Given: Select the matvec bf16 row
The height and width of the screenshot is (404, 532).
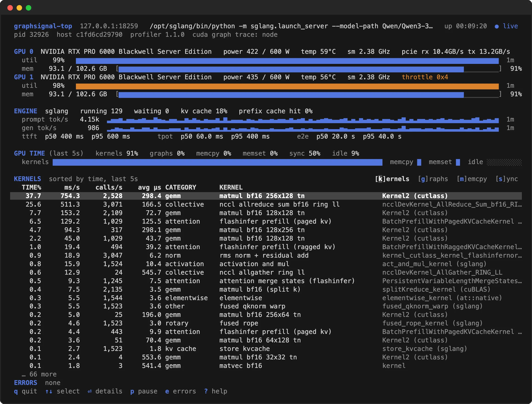Looking at the screenshot, I should (266, 366).
